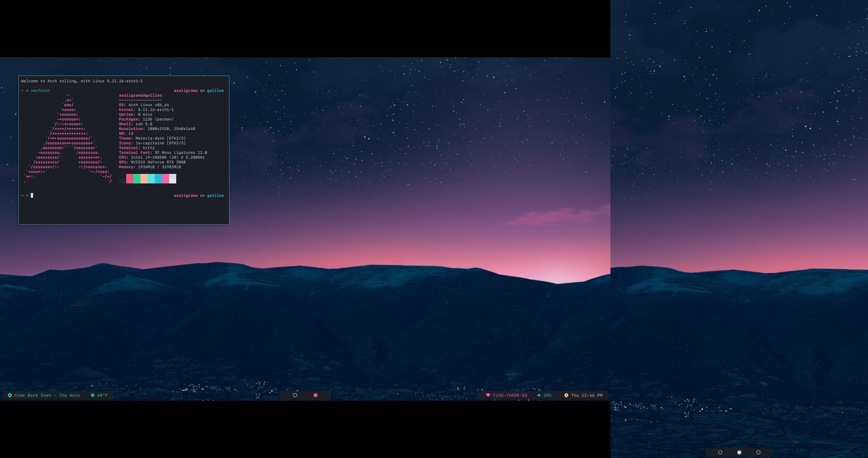Screen dimensions: 868x458
Task: Select the pink filled workspace indicator
Action: click(x=315, y=395)
